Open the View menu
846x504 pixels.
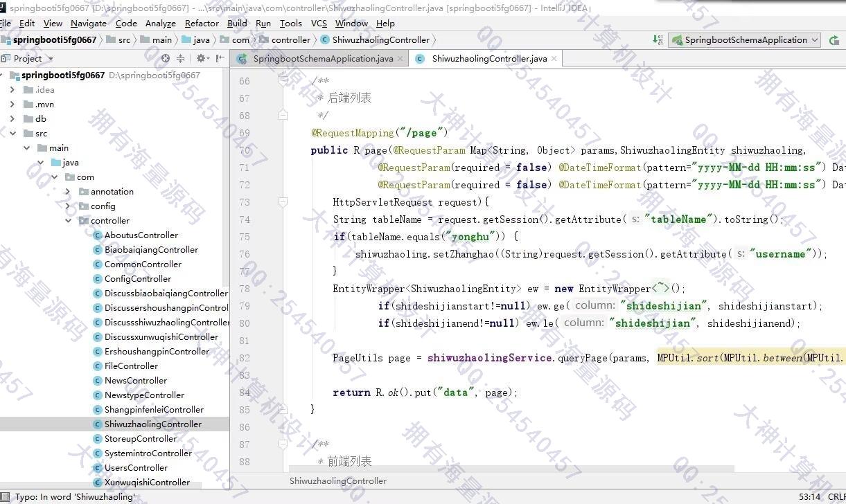click(53, 23)
